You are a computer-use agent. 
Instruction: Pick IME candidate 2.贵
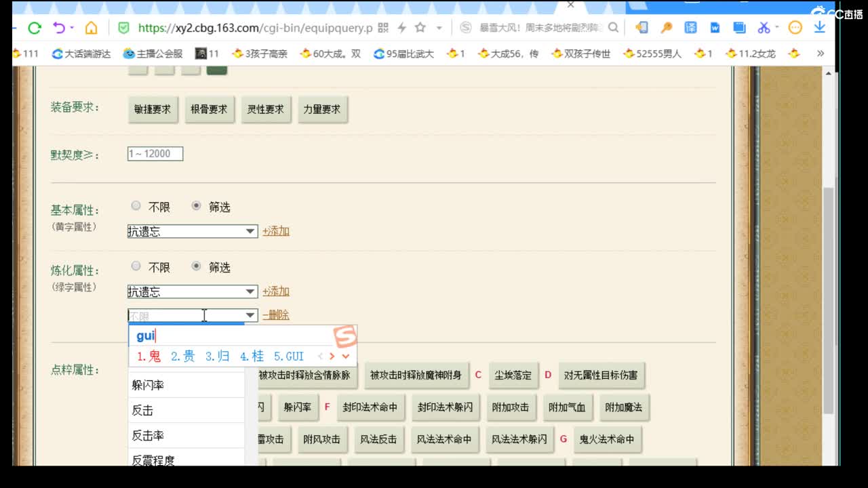(x=182, y=357)
